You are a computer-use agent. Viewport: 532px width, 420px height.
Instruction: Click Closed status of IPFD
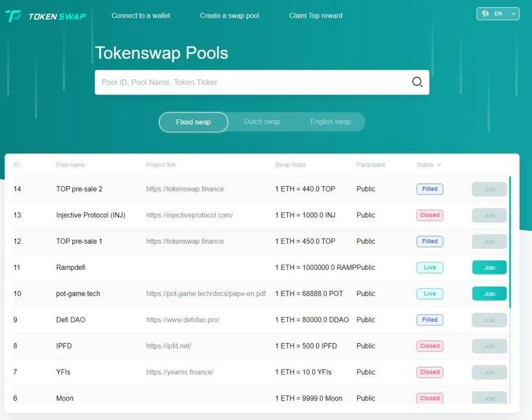click(429, 346)
